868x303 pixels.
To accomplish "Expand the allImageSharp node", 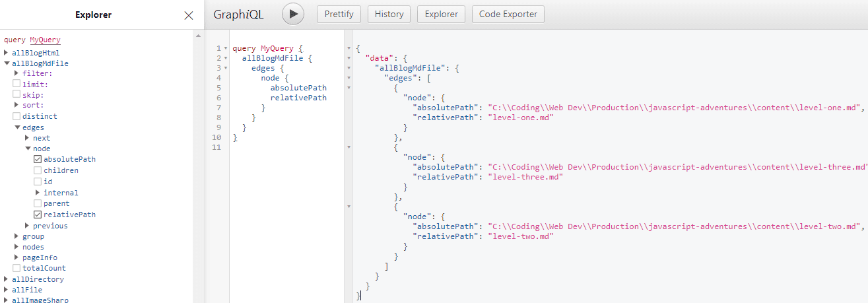I will [x=7, y=300].
